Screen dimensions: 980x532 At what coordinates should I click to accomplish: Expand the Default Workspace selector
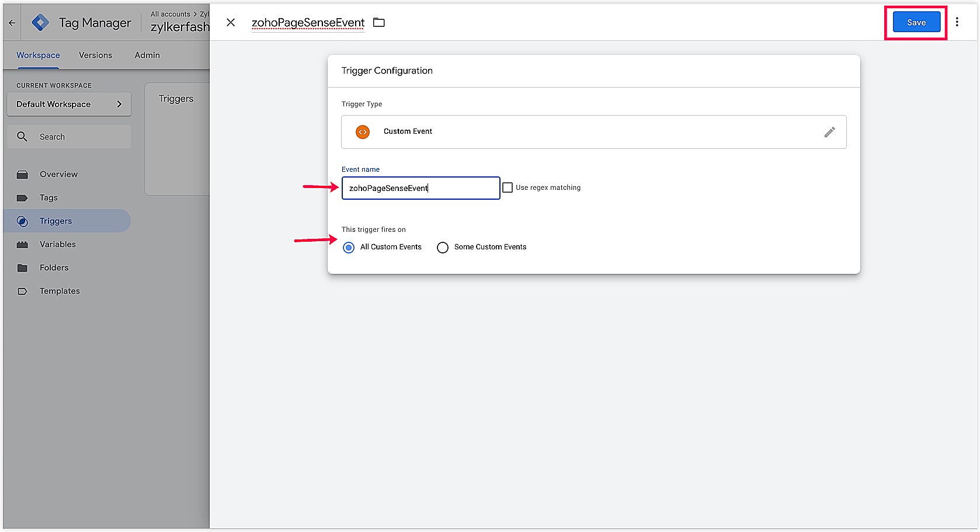pyautogui.click(x=69, y=104)
